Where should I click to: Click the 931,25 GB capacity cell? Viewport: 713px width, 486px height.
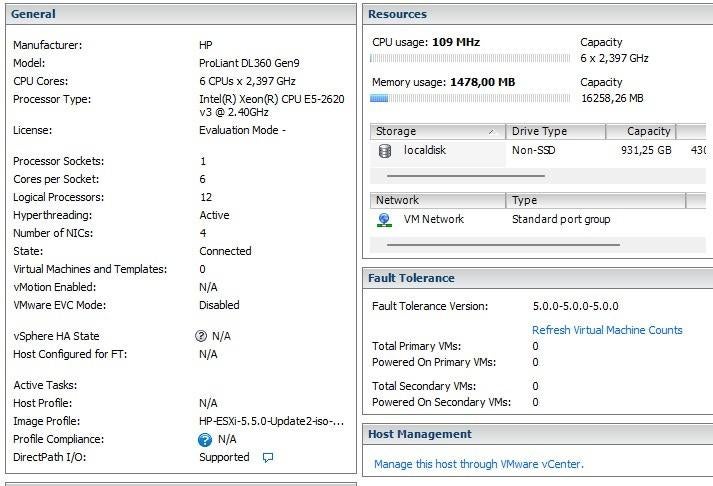pyautogui.click(x=646, y=150)
